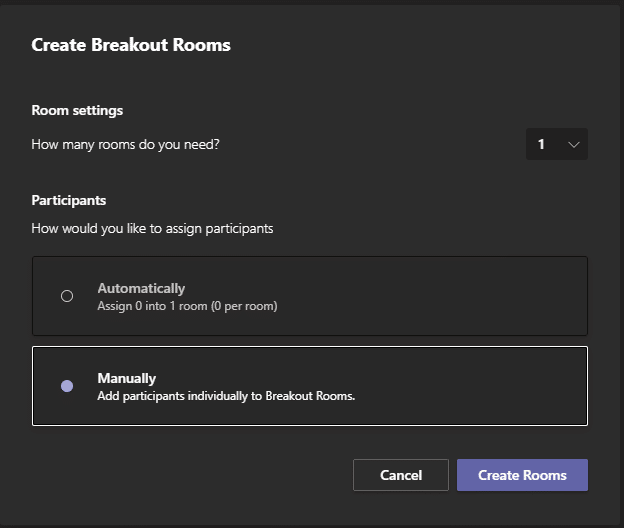Click the Create Breakout Rooms title
Screen dimensions: 624x528
point(131,45)
